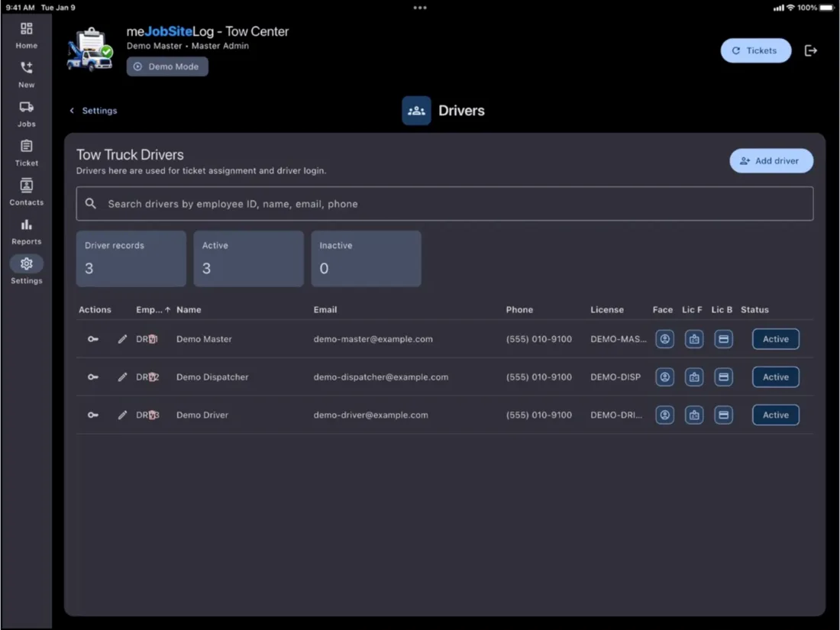Go back to Settings via chevron link

click(93, 111)
